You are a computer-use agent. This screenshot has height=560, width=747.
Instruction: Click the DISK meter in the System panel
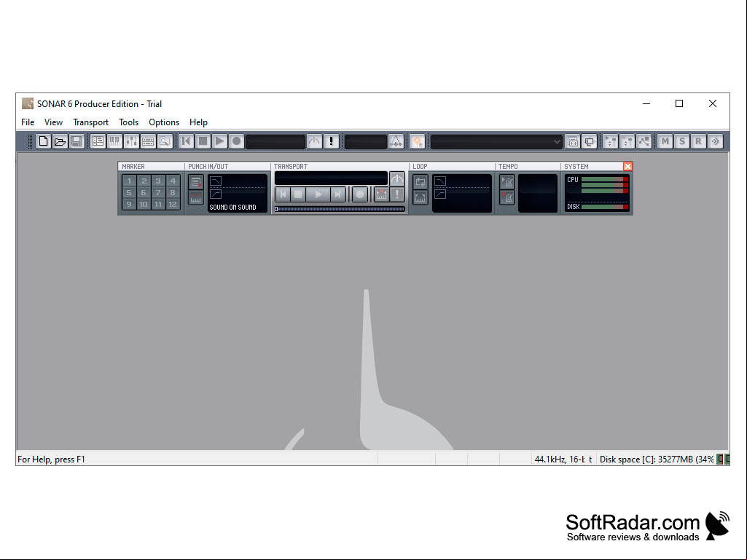pyautogui.click(x=605, y=207)
